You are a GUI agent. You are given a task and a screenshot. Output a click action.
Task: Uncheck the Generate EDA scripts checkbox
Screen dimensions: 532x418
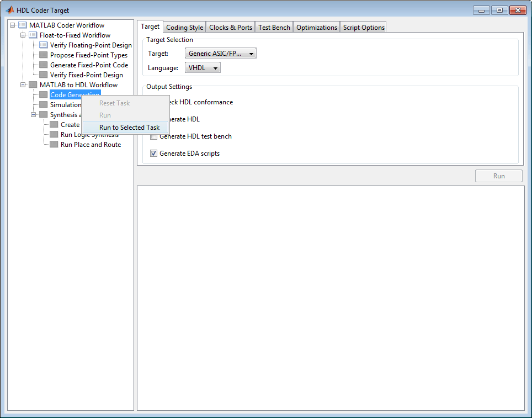point(154,154)
